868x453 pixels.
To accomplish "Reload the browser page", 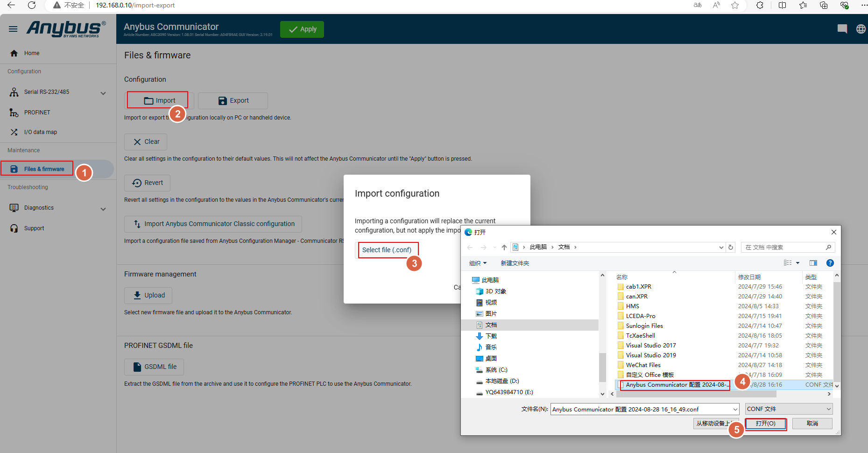I will coord(32,5).
